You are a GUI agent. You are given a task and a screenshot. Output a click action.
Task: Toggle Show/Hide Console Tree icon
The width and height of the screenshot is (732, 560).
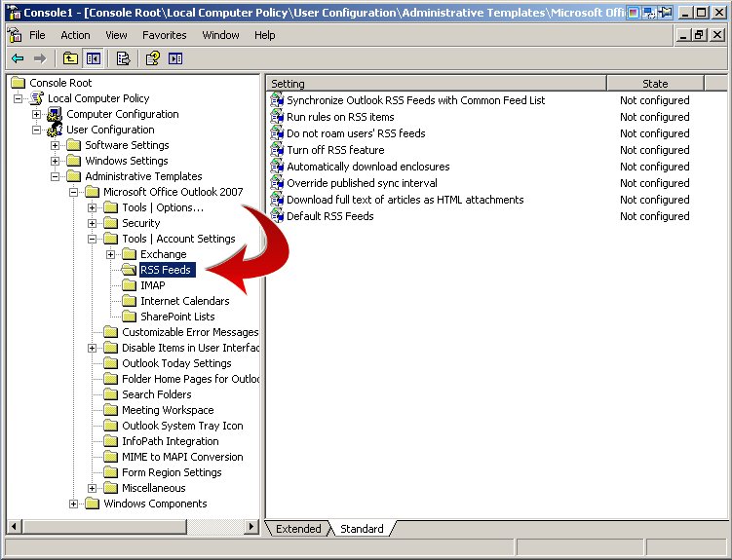pyautogui.click(x=94, y=58)
